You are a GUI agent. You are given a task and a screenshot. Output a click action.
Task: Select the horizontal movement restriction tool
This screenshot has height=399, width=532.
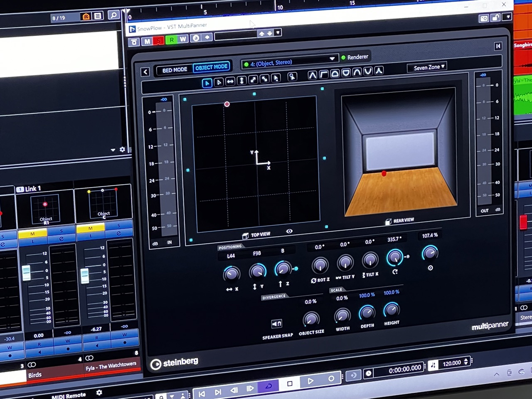(230, 81)
